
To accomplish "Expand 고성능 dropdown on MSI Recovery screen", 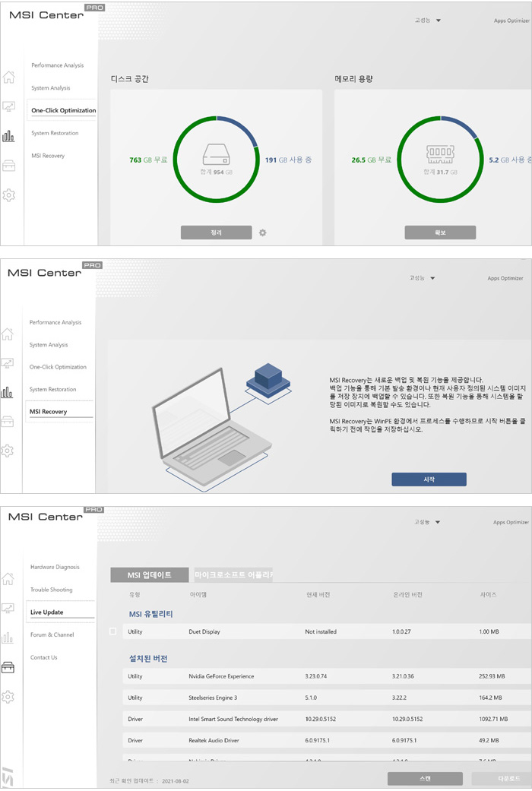I will [423, 278].
